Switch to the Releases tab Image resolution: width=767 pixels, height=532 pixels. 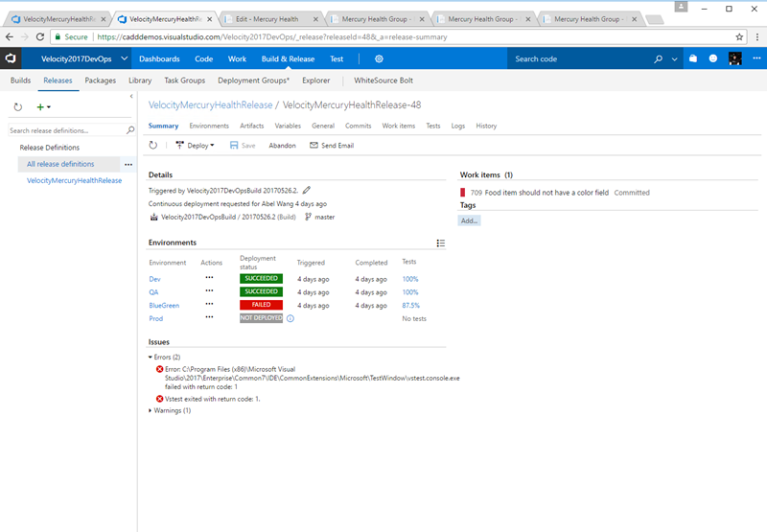click(58, 81)
